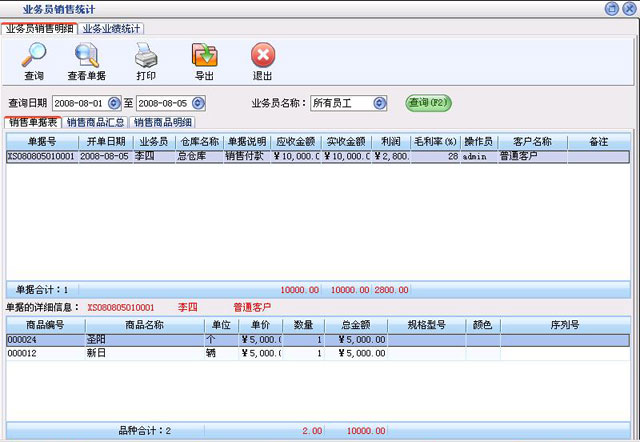
Task: Open the start date calendar picker
Action: click(114, 103)
